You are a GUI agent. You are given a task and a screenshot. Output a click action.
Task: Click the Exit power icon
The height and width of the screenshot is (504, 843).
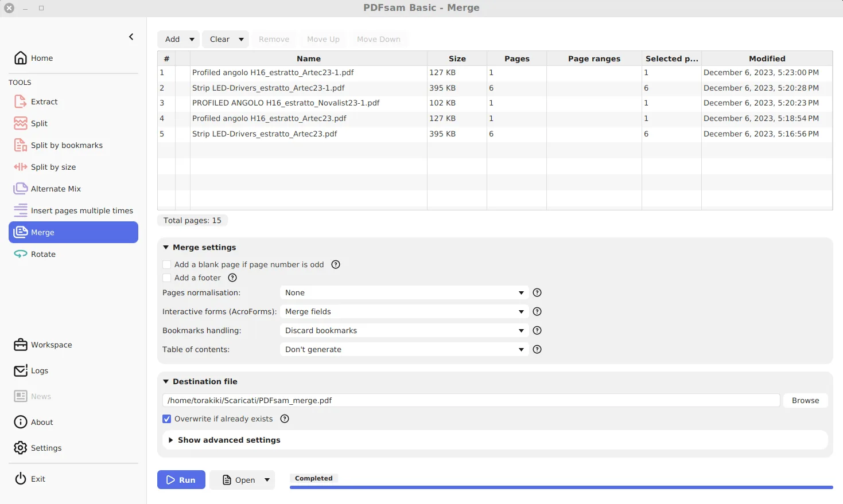[x=21, y=479]
